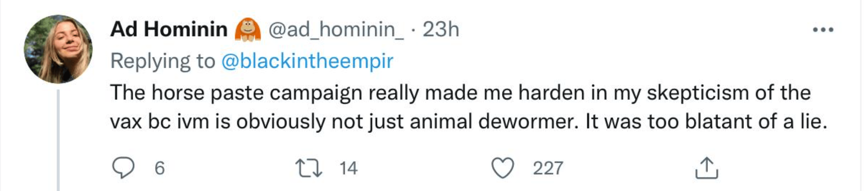Click the like count 227
Viewport: 868px width, 191px height.
click(x=548, y=168)
